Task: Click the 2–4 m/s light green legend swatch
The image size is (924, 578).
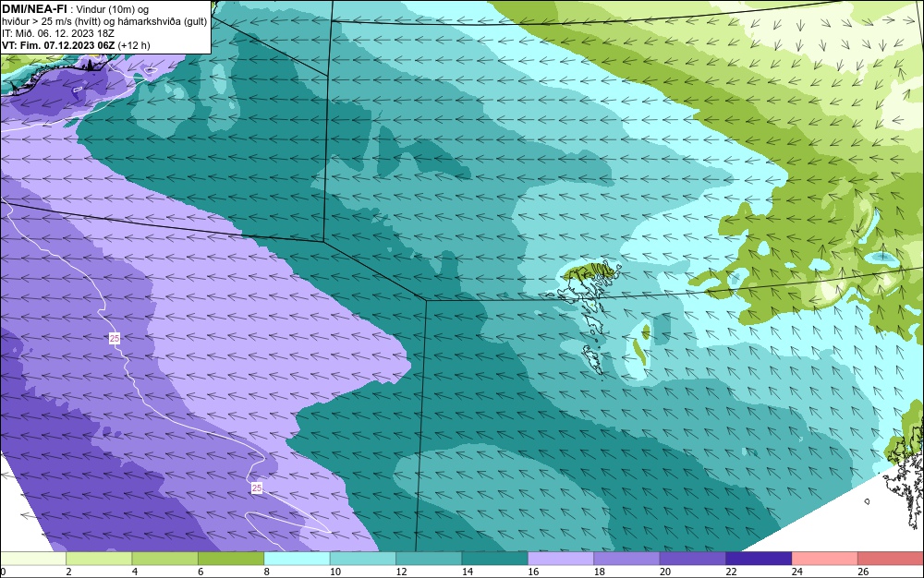Action: point(99,559)
